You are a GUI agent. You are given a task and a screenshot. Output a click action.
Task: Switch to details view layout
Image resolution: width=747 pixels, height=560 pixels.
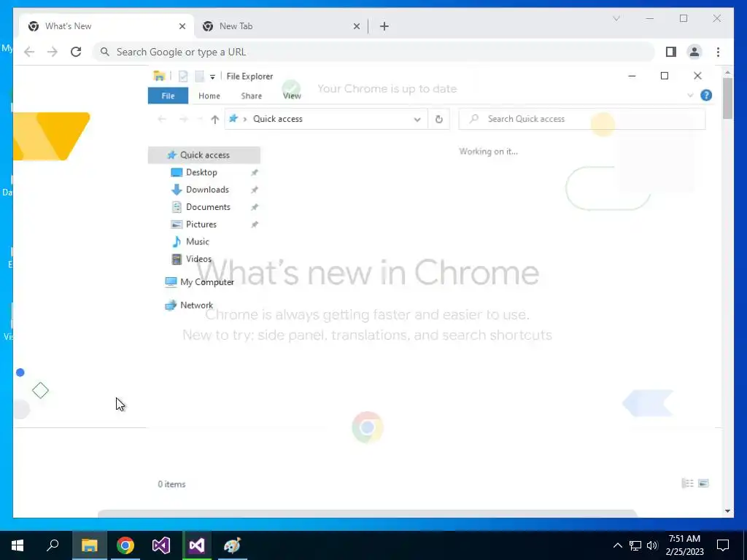click(687, 483)
